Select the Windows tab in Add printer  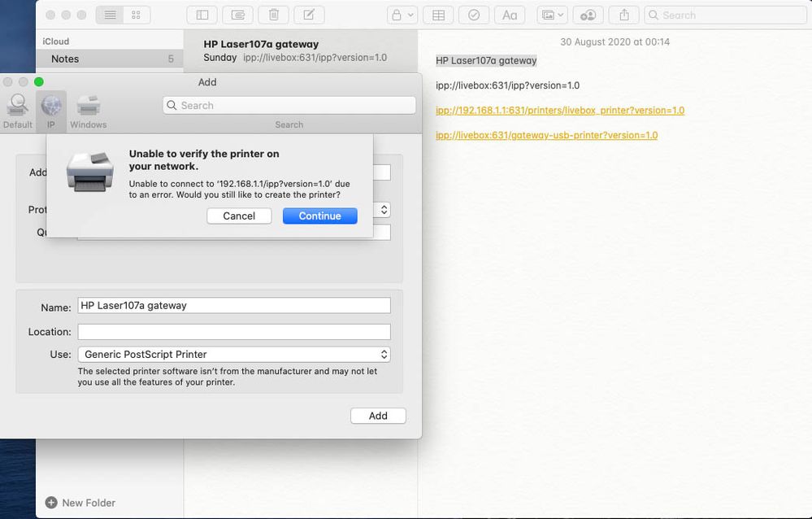(x=88, y=111)
